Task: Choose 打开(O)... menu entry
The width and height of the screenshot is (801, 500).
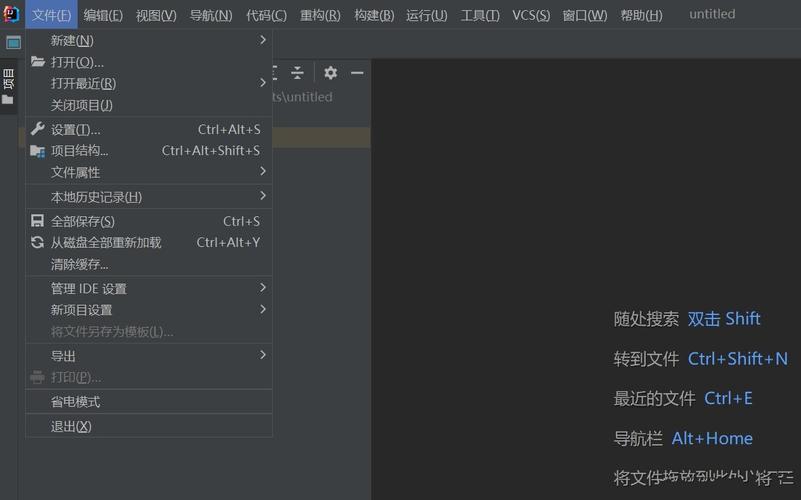Action: 149,62
